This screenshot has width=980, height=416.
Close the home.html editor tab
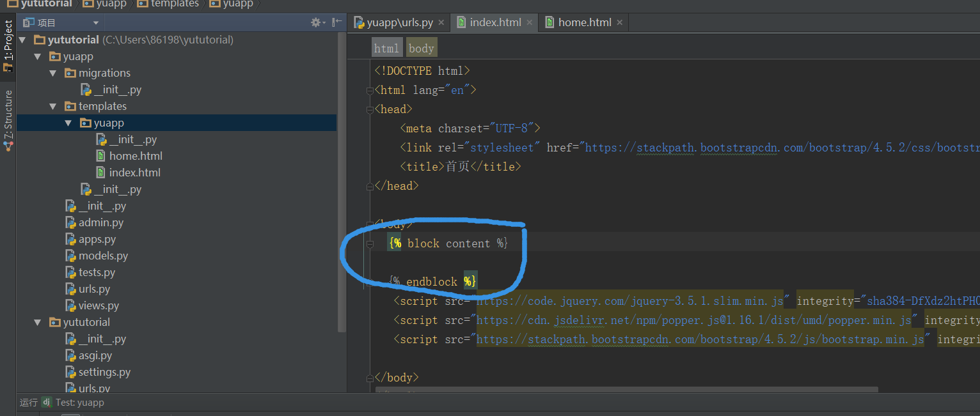point(619,23)
